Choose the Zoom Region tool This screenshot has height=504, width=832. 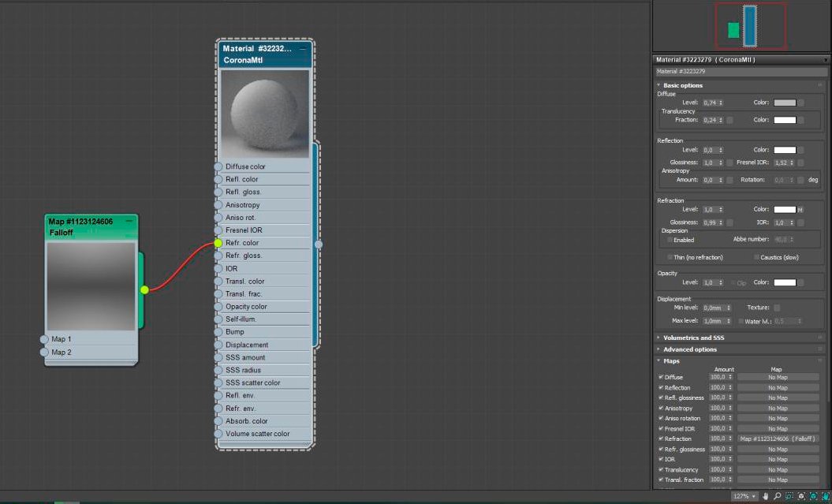[x=789, y=496]
